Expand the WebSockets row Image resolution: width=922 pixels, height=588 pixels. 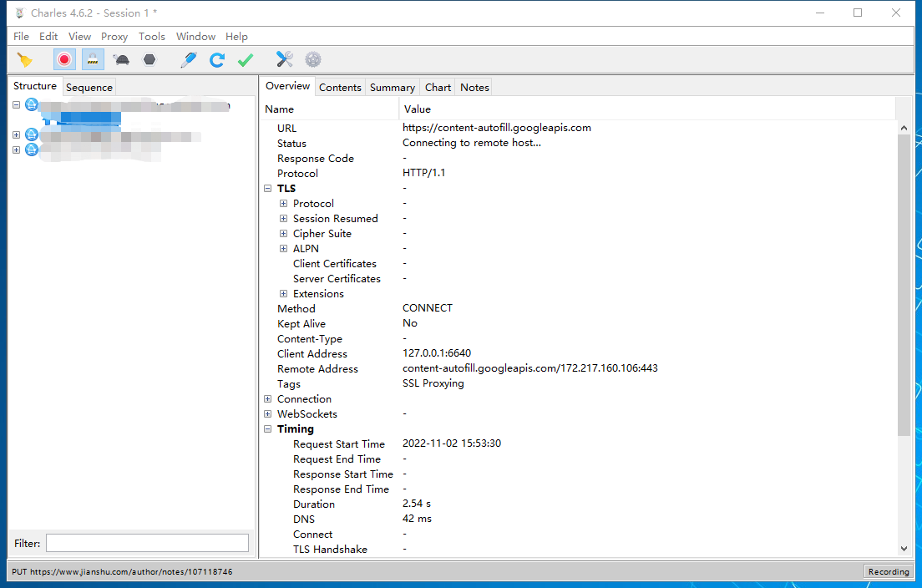[x=267, y=414]
